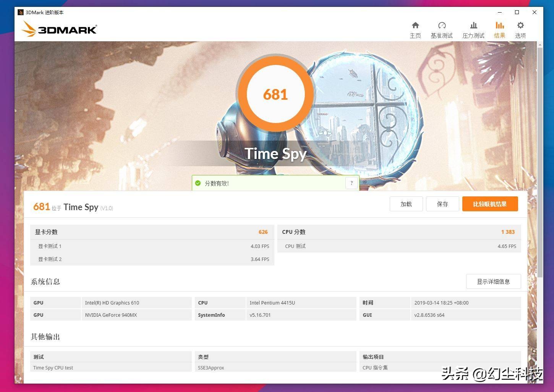Open the 压力测试 stress test section
Screen dimensions: 554x392
pyautogui.click(x=473, y=29)
